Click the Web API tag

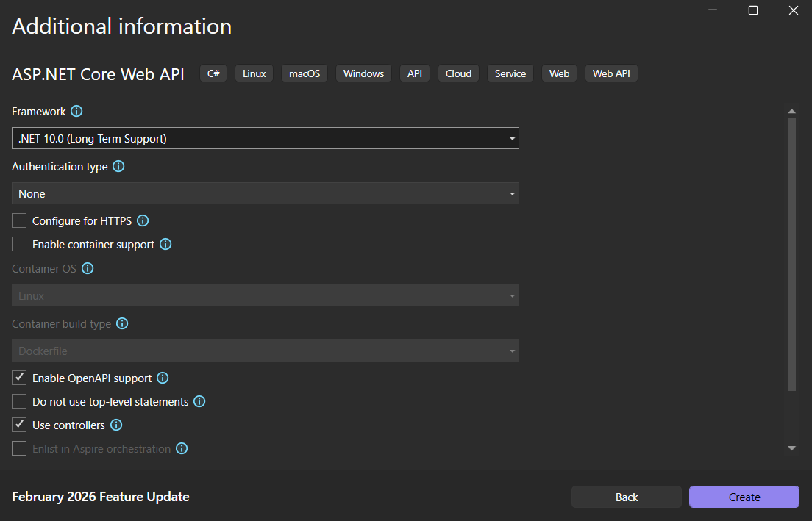610,73
